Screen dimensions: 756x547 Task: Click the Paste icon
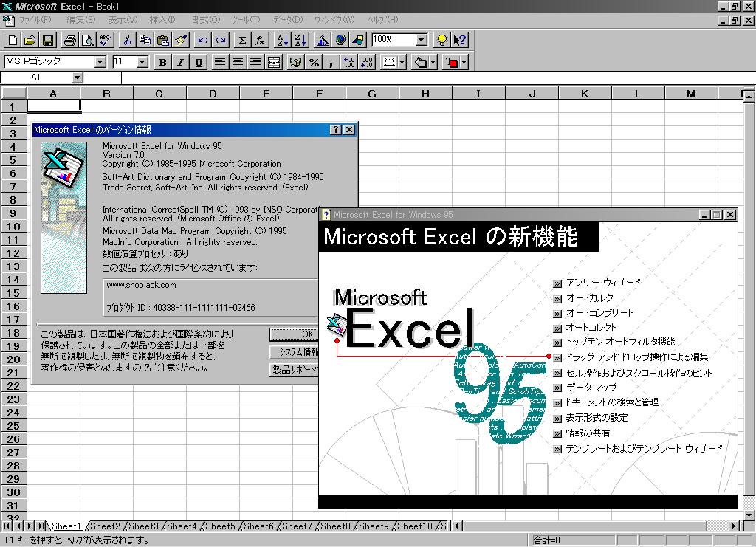click(x=163, y=40)
